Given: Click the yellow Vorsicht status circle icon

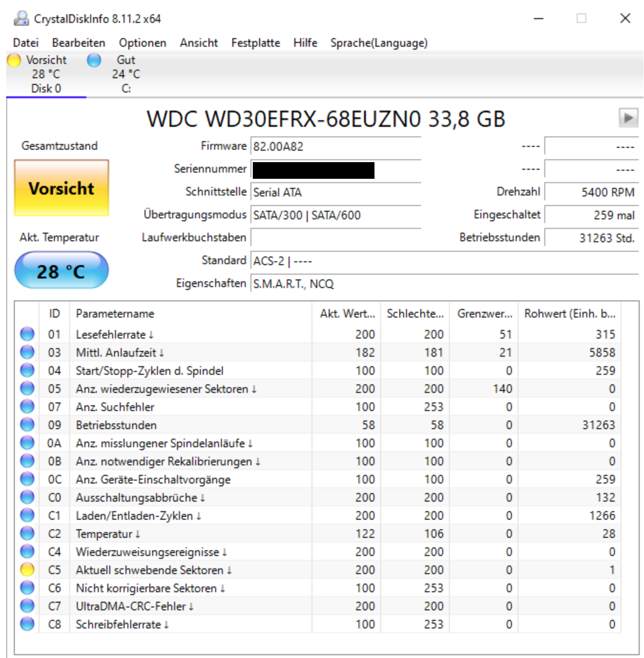Looking at the screenshot, I should (14, 60).
